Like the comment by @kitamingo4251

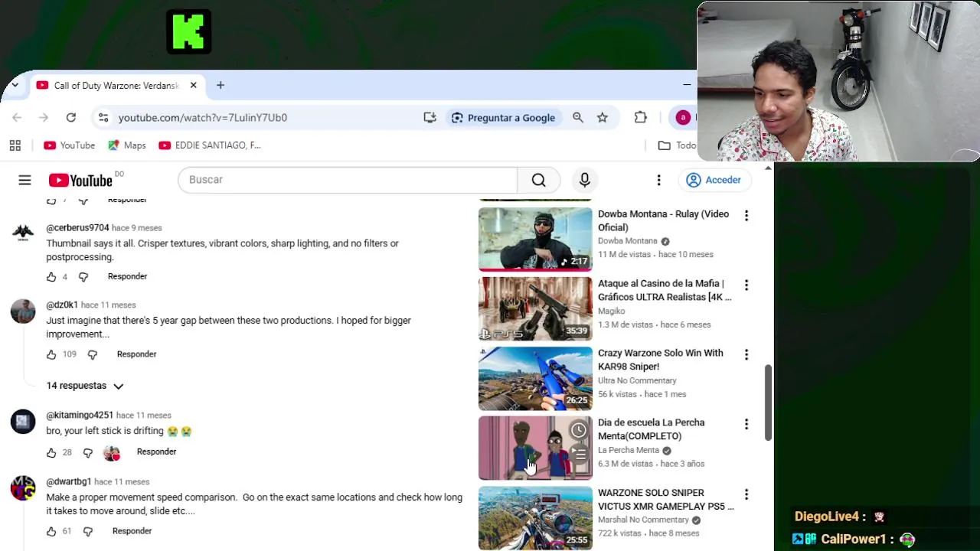click(x=51, y=452)
